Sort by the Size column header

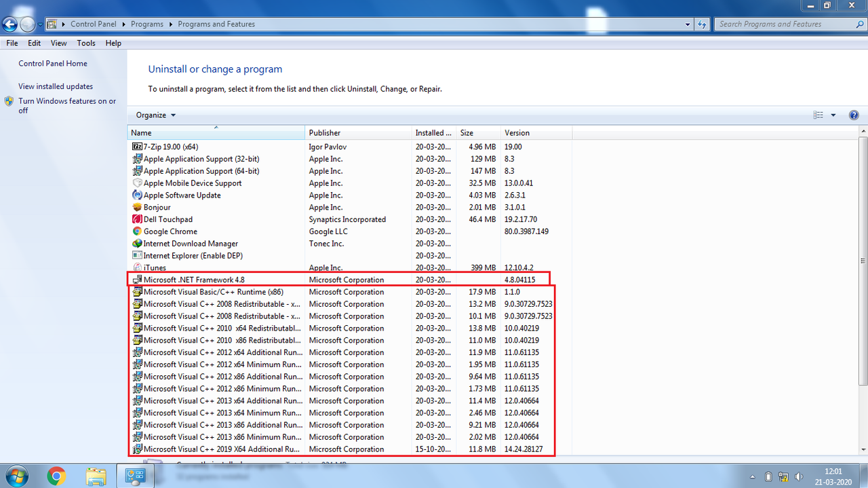pyautogui.click(x=479, y=133)
